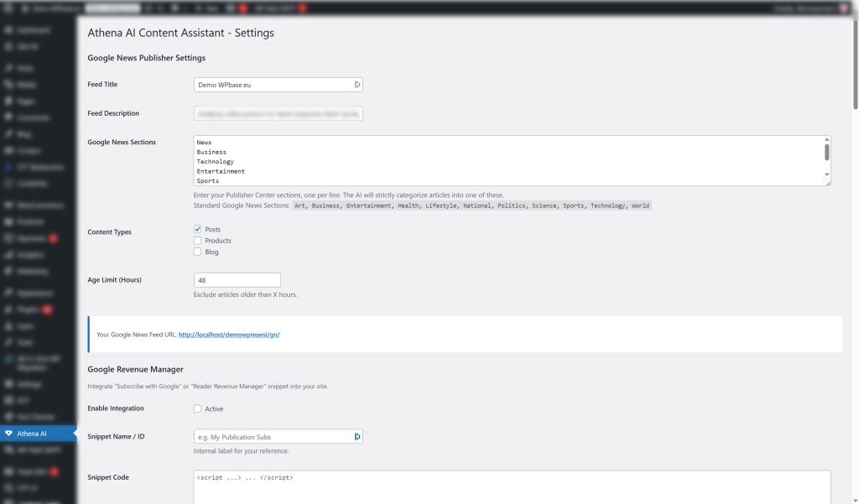Viewport: 859px width, 504px height.
Task: Check the Blog content type option
Action: tap(197, 251)
